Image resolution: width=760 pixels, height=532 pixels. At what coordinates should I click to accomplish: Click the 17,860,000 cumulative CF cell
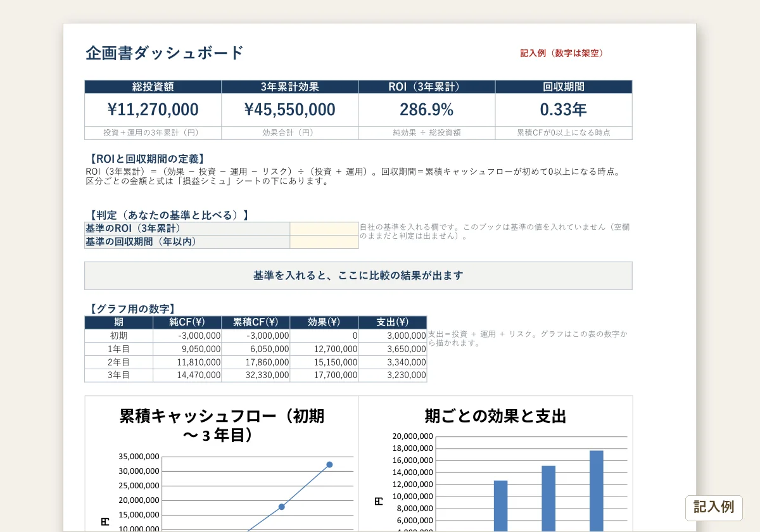[x=256, y=362]
